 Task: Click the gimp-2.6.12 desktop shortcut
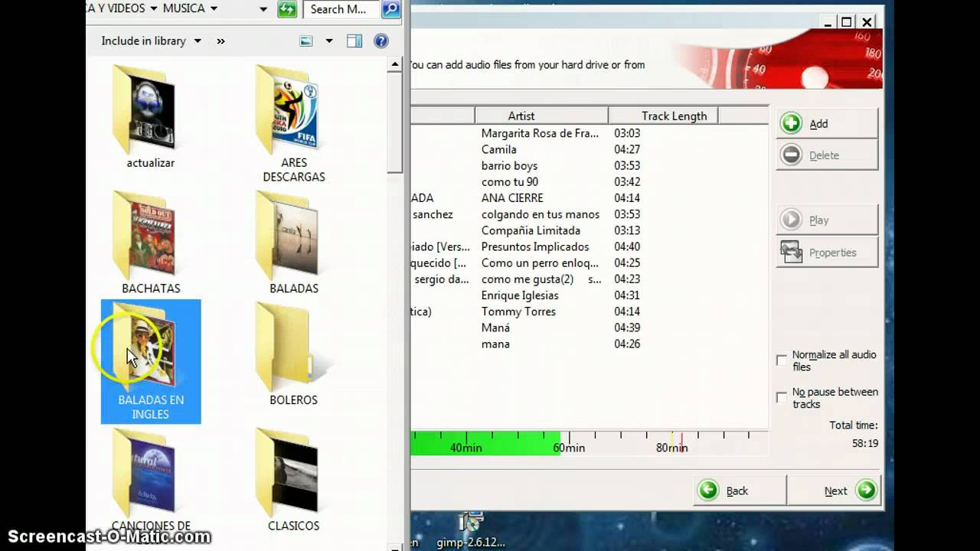(x=470, y=531)
